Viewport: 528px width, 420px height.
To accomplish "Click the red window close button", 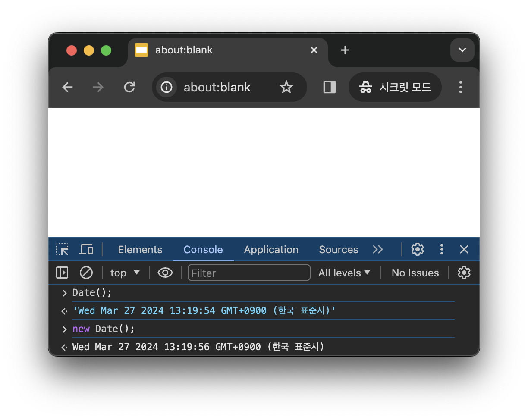I will [72, 50].
